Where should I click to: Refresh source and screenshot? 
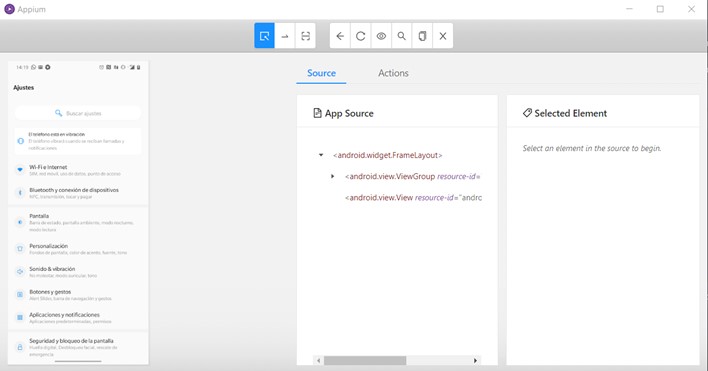[360, 36]
